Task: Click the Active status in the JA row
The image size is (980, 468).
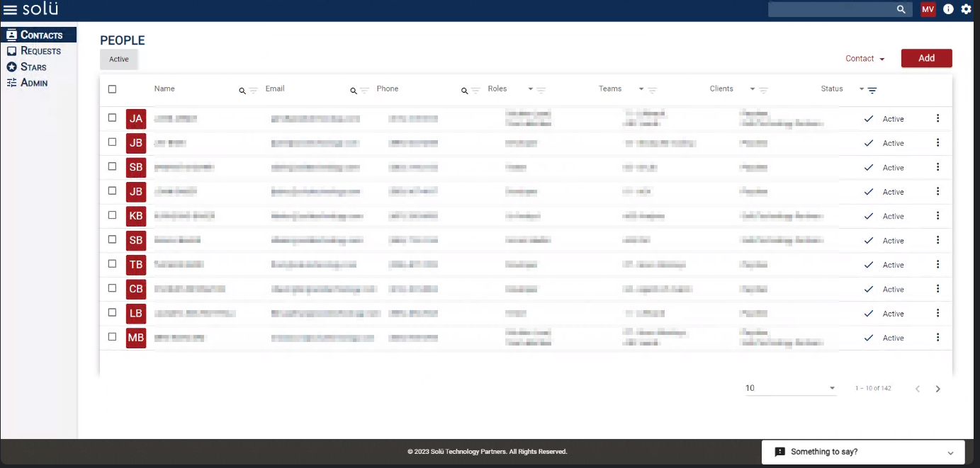Action: 893,119
